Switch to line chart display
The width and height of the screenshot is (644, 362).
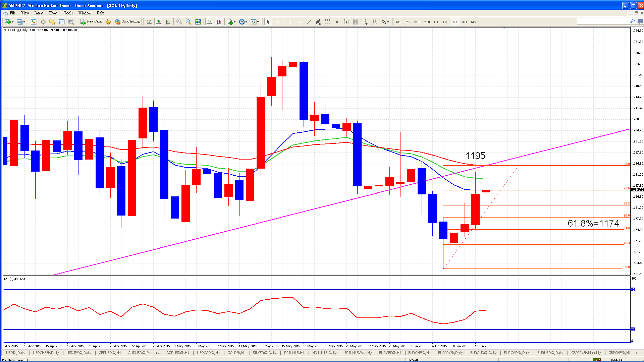pos(168,22)
